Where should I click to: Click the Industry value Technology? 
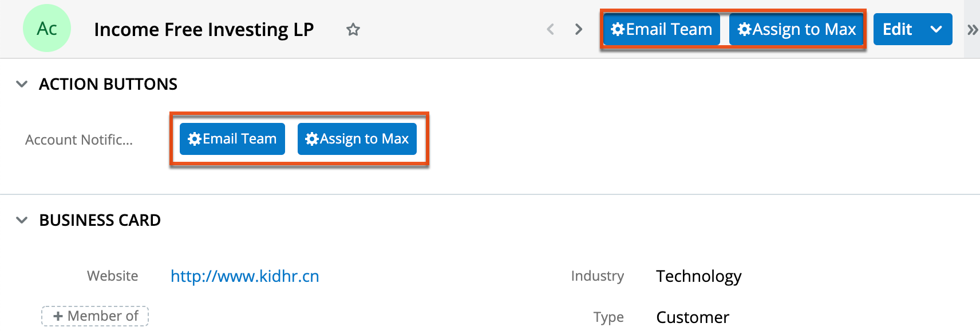698,276
